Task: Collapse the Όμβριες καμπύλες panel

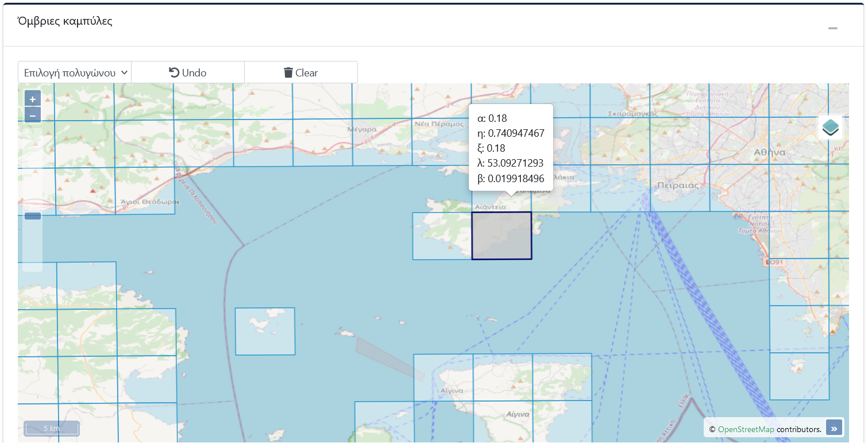Action: [x=832, y=28]
